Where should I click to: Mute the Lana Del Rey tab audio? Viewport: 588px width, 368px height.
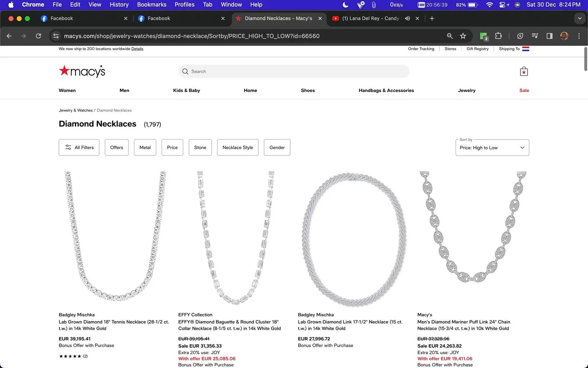tap(407, 18)
